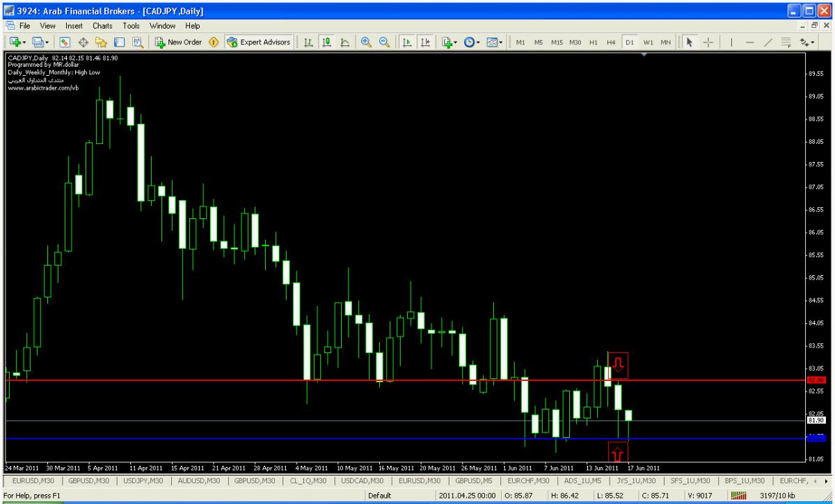Pick the Vertical Line drawing tool
This screenshot has height=504, width=835.
731,42
